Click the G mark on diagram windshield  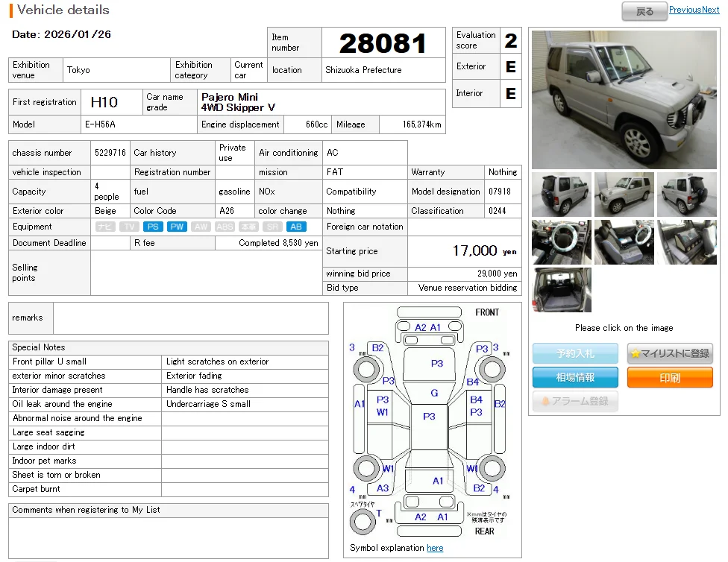coord(434,393)
